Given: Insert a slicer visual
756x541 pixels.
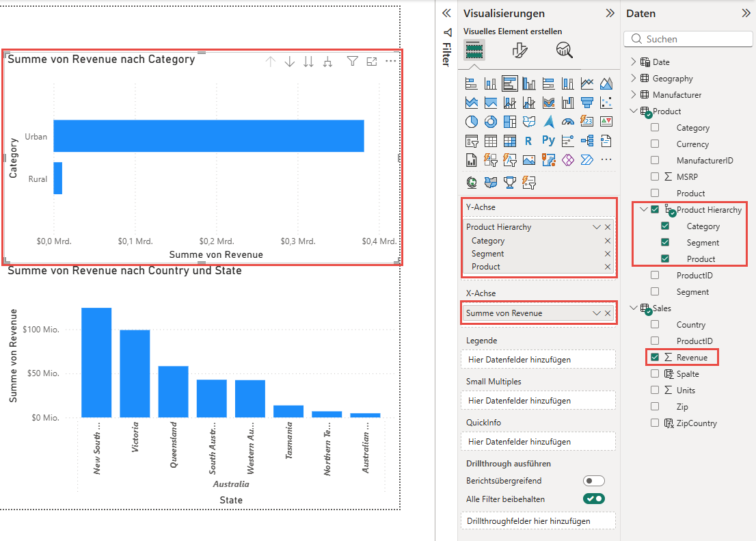Looking at the screenshot, I should [x=471, y=141].
